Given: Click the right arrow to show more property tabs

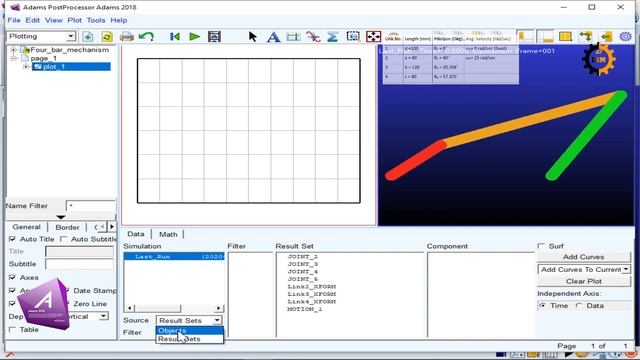Looking at the screenshot, I should pyautogui.click(x=112, y=227).
